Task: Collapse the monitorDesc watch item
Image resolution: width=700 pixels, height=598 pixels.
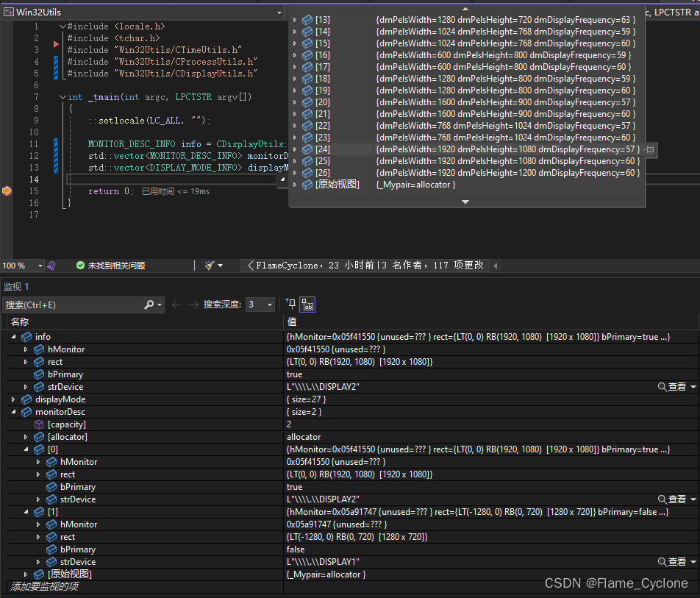Action: click(13, 412)
